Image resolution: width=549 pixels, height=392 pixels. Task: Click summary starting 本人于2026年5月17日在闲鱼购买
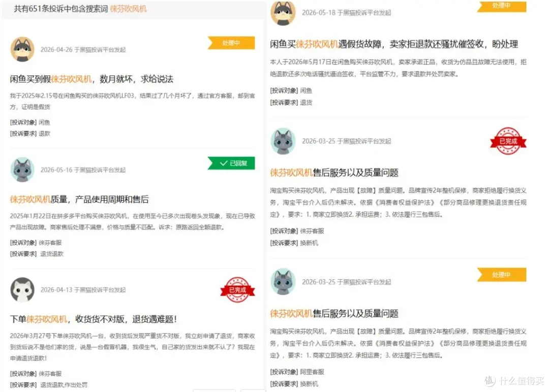(398, 68)
